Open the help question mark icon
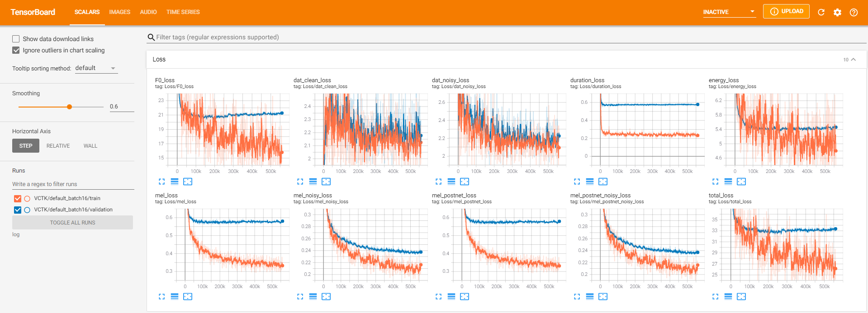Viewport: 868px width, 313px height. 854,12
